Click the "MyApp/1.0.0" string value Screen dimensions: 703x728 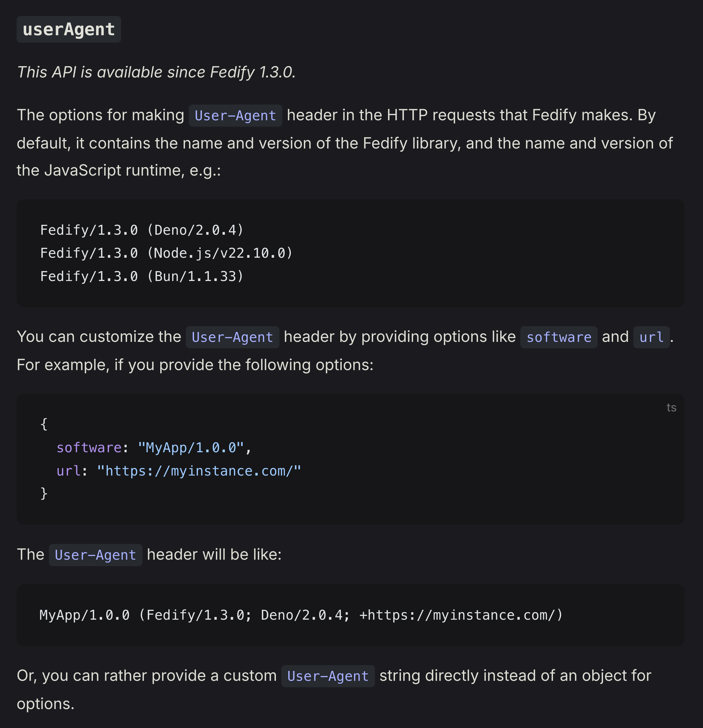pyautogui.click(x=191, y=448)
